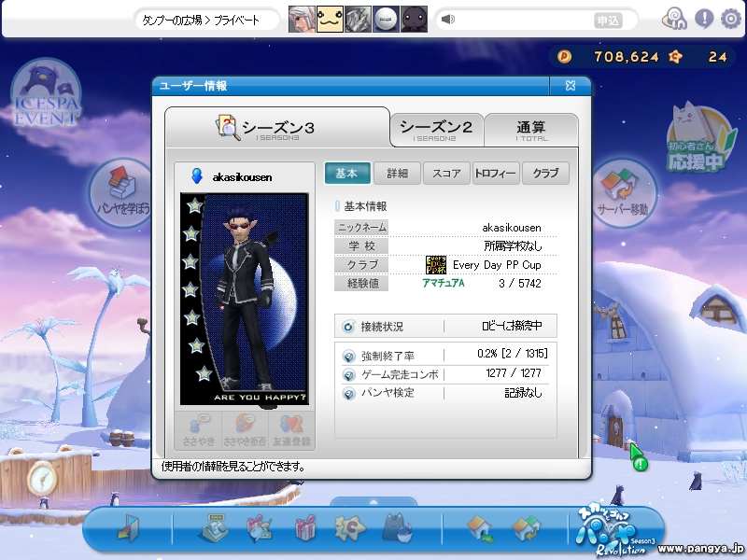
Task: Click the round clock on the wooden fence
Action: coord(42,478)
